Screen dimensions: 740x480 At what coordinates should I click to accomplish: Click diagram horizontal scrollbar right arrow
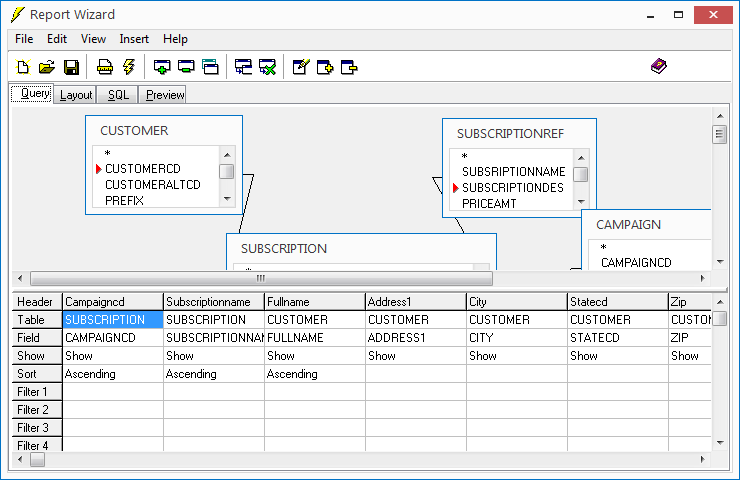[x=702, y=278]
